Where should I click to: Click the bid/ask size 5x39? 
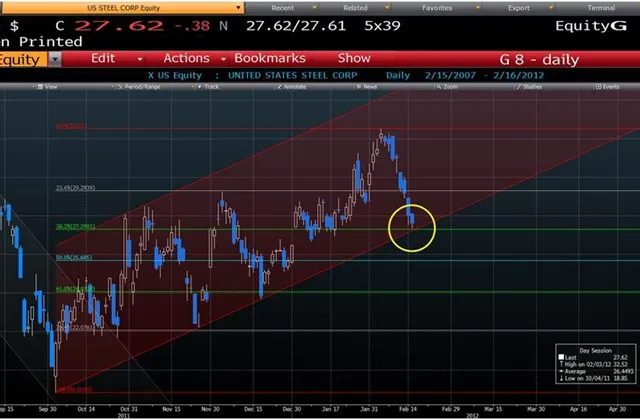pos(382,26)
